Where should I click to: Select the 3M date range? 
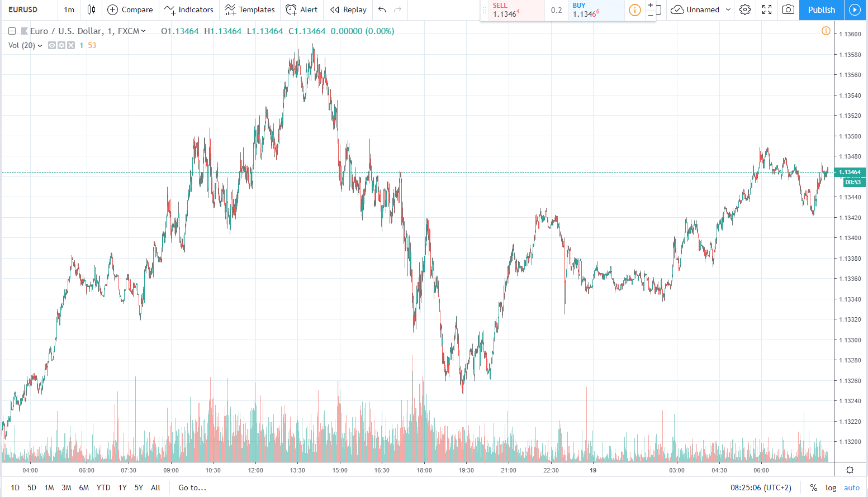(x=67, y=488)
